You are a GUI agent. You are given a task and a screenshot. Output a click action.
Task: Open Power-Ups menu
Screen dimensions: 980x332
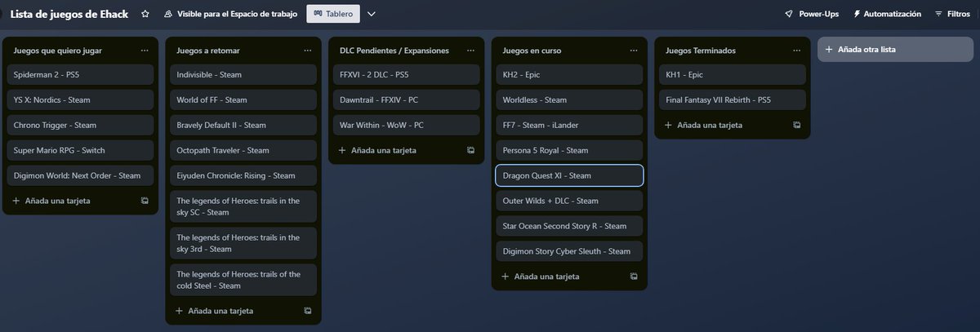click(812, 14)
